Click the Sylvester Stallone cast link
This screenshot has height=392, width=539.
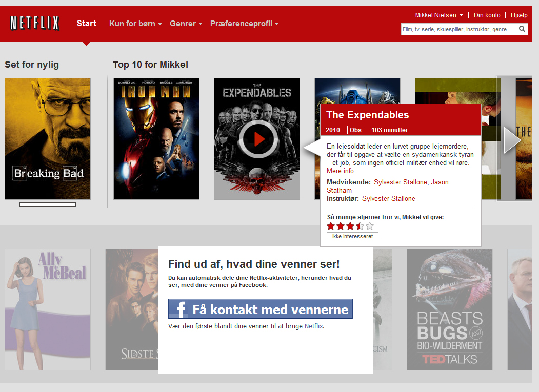click(401, 182)
